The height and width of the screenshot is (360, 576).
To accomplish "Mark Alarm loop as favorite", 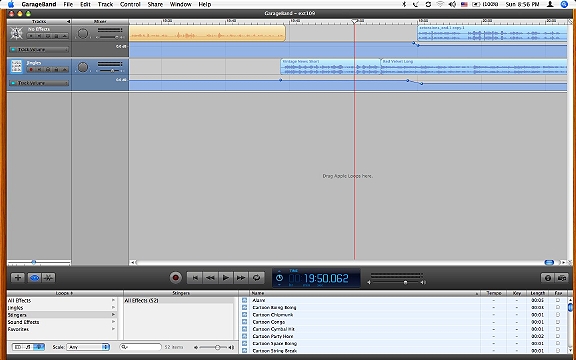I will point(558,300).
